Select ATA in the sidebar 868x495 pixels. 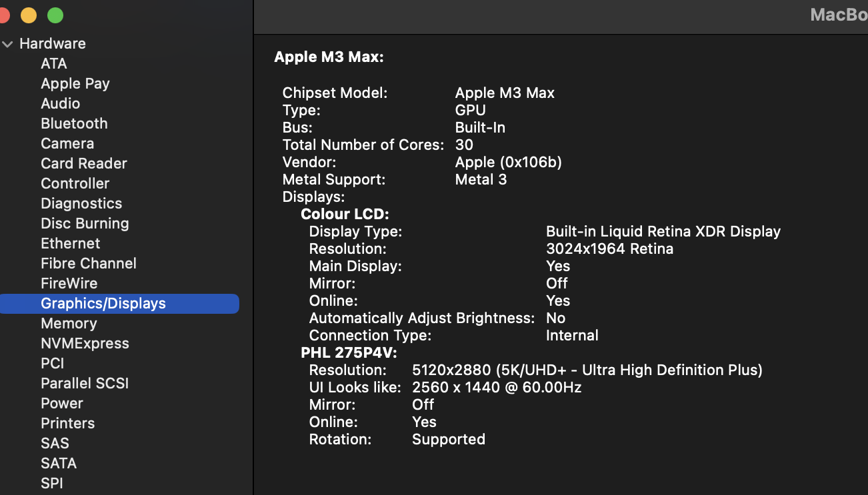tap(54, 63)
